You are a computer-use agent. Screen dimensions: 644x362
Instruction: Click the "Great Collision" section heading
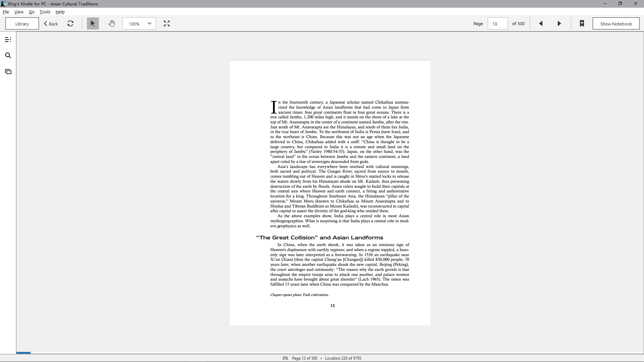pos(319,237)
